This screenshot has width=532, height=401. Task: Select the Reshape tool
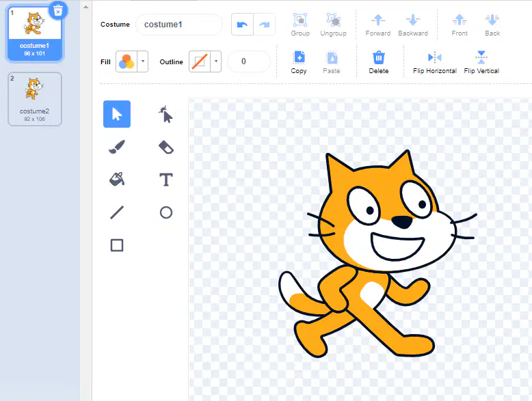pyautogui.click(x=166, y=114)
